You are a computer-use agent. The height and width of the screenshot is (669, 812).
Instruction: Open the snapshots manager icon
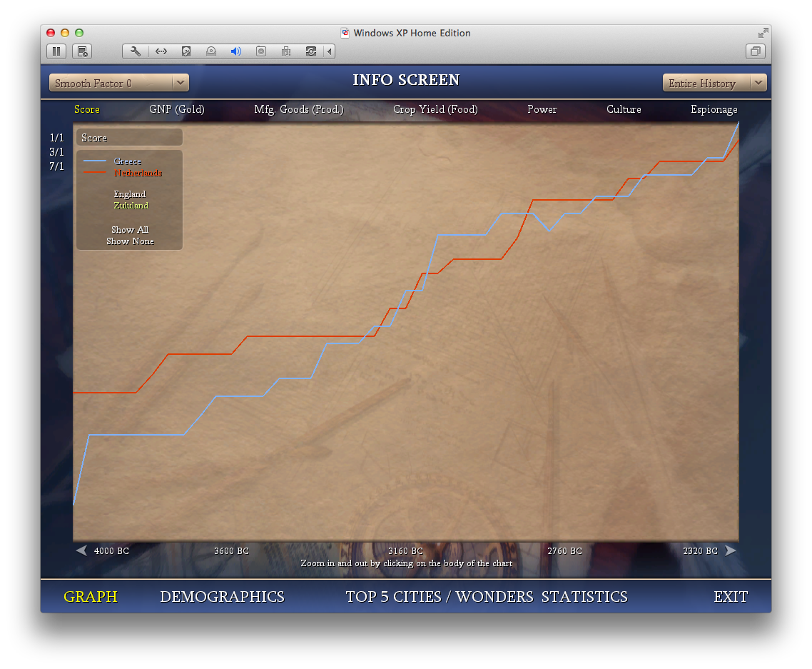(x=82, y=51)
